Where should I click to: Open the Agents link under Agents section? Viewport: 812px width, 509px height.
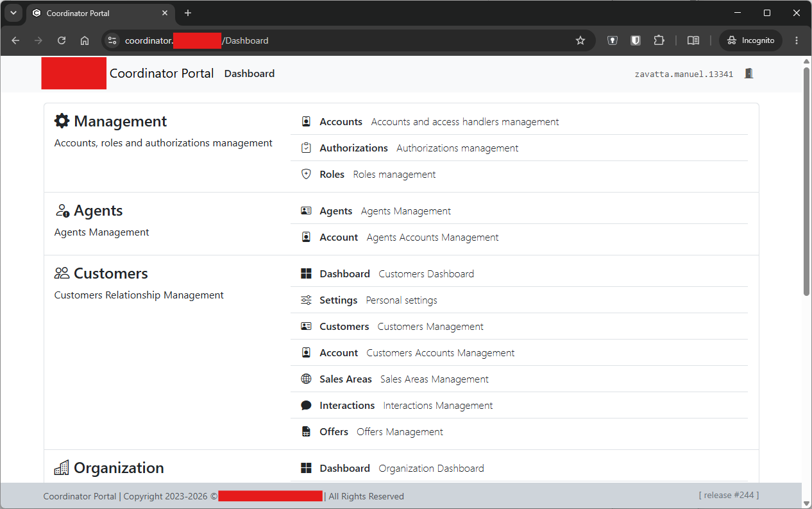coord(336,211)
